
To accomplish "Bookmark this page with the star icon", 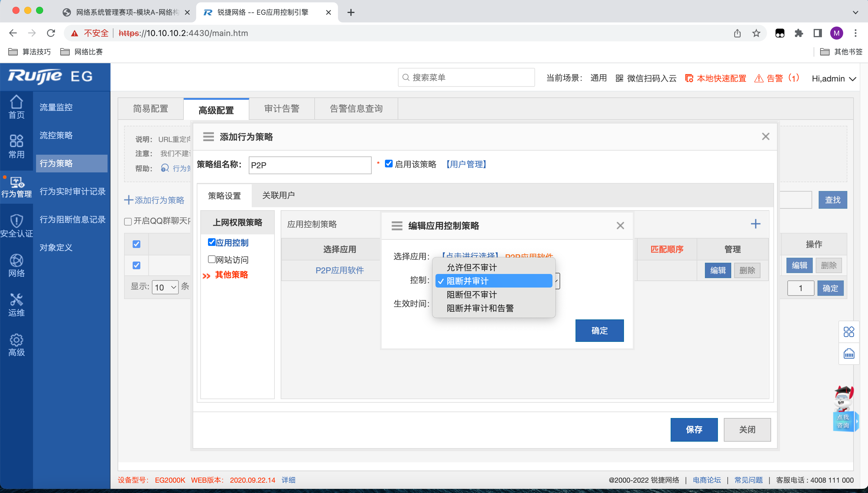I will click(756, 33).
